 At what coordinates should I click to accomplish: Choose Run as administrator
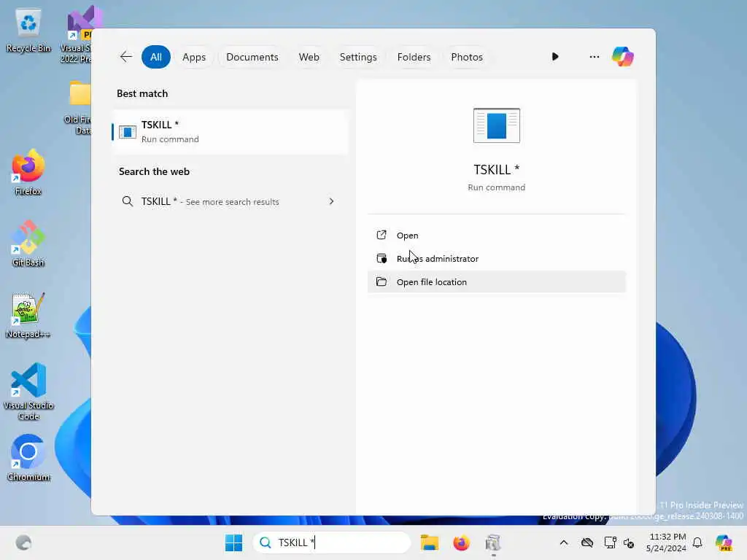(x=496, y=259)
